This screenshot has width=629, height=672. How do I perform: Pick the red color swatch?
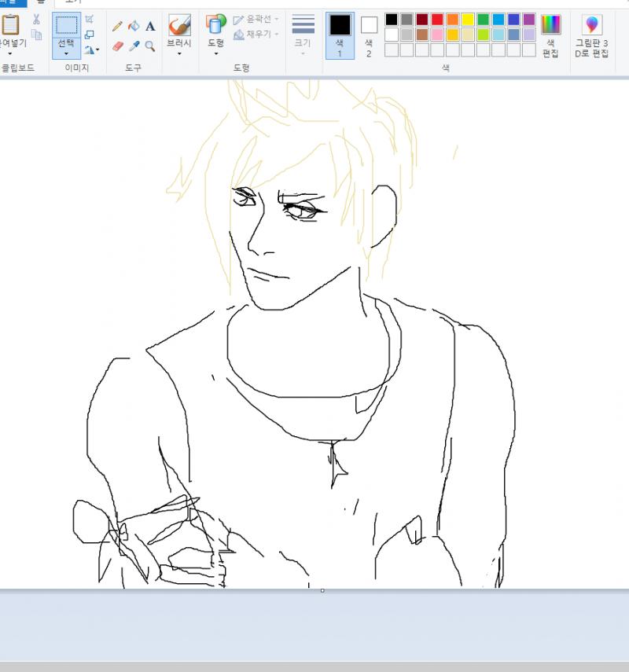pos(437,20)
